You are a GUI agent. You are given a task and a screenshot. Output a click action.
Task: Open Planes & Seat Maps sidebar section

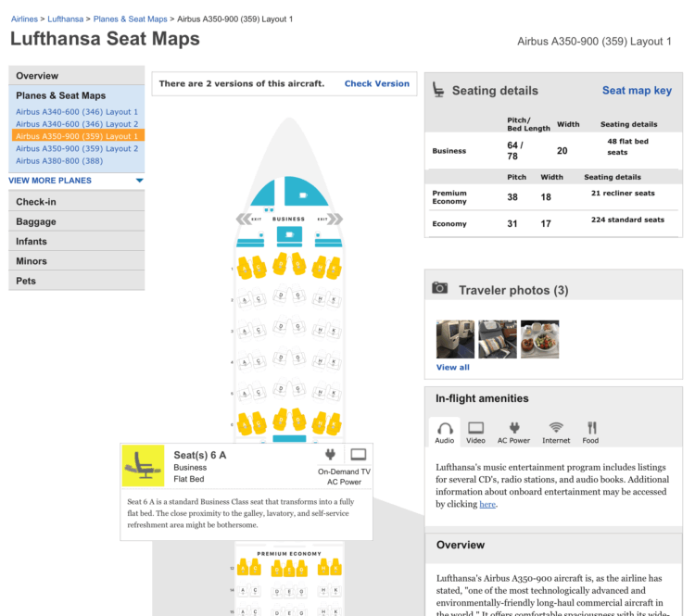[x=61, y=95]
